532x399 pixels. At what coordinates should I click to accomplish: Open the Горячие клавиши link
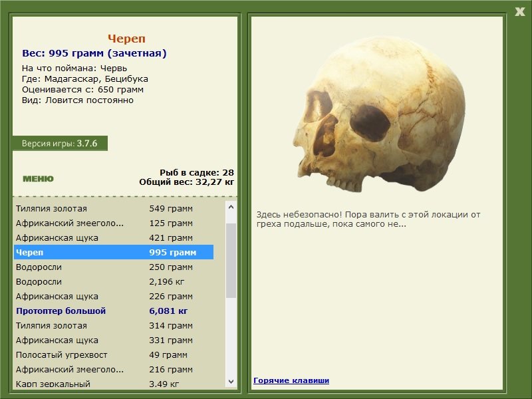[x=291, y=380]
